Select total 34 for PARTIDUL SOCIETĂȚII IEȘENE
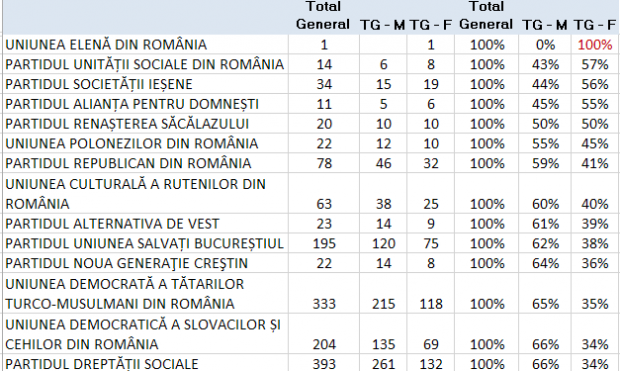The height and width of the screenshot is (371, 620). click(324, 84)
